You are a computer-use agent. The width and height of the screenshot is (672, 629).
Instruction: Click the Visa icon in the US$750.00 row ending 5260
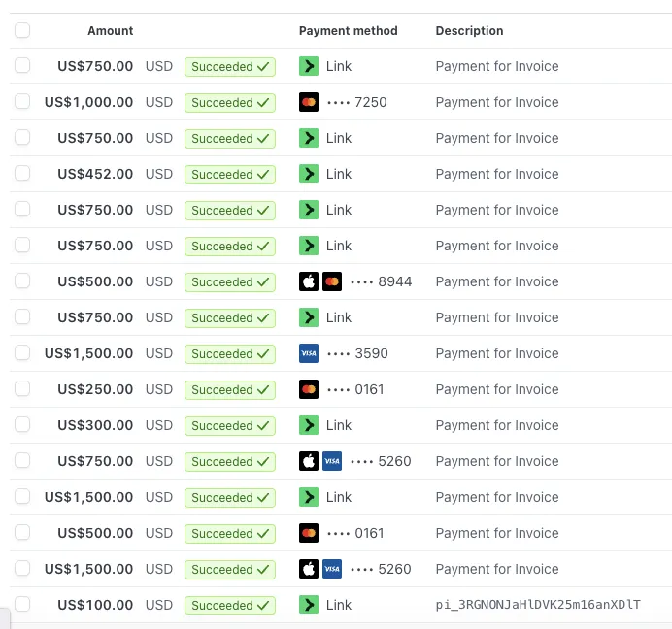[332, 461]
